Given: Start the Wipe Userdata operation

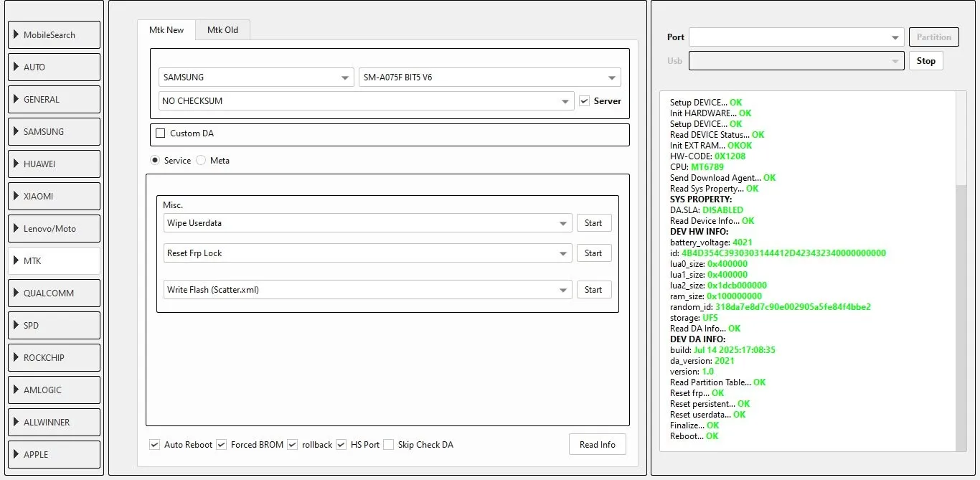Looking at the screenshot, I should click(x=594, y=223).
